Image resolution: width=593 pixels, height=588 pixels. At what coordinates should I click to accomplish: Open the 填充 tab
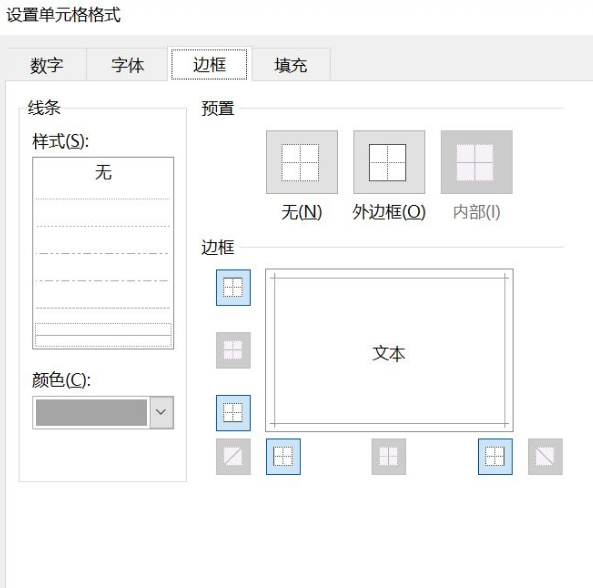point(290,65)
